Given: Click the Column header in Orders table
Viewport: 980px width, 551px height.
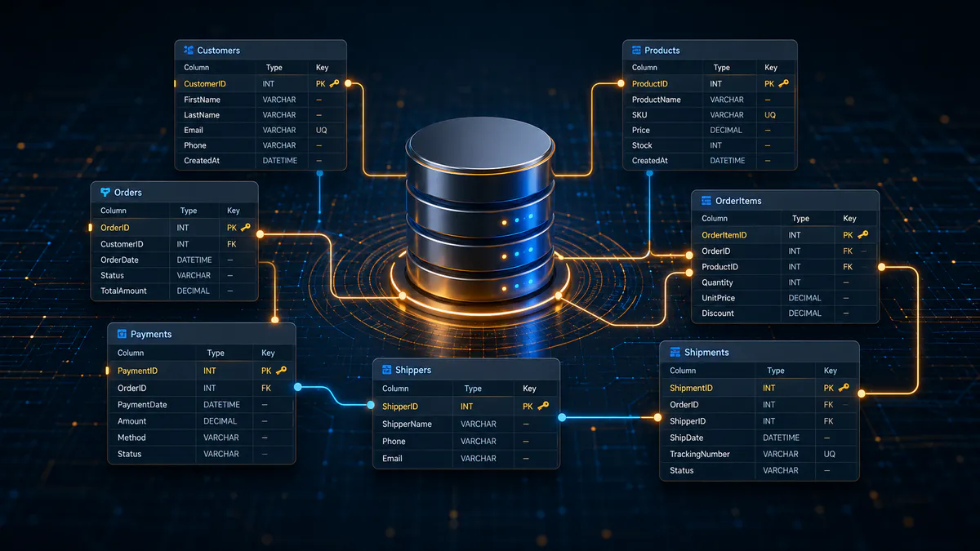Looking at the screenshot, I should tap(114, 211).
